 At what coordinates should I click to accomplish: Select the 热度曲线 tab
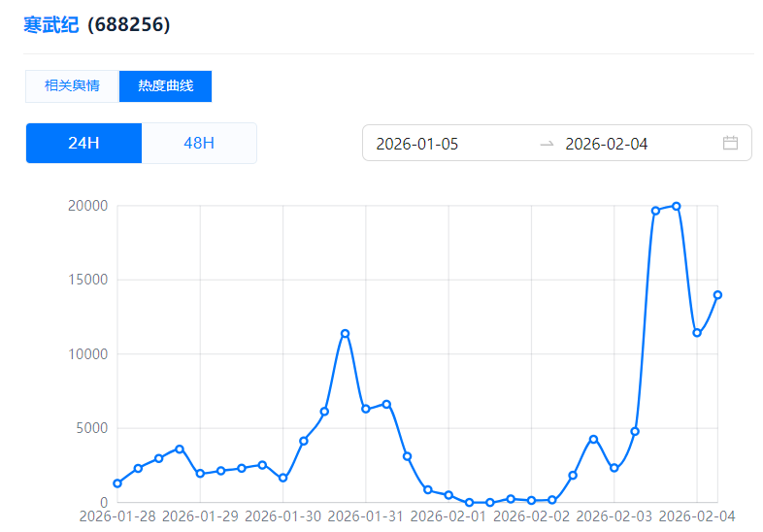click(x=165, y=85)
